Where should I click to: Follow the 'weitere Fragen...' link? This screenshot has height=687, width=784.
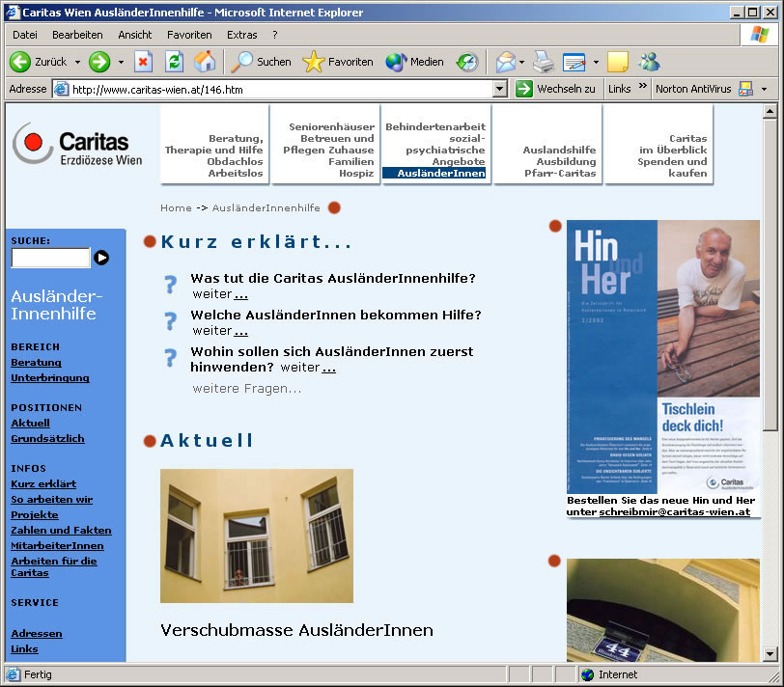(x=247, y=388)
